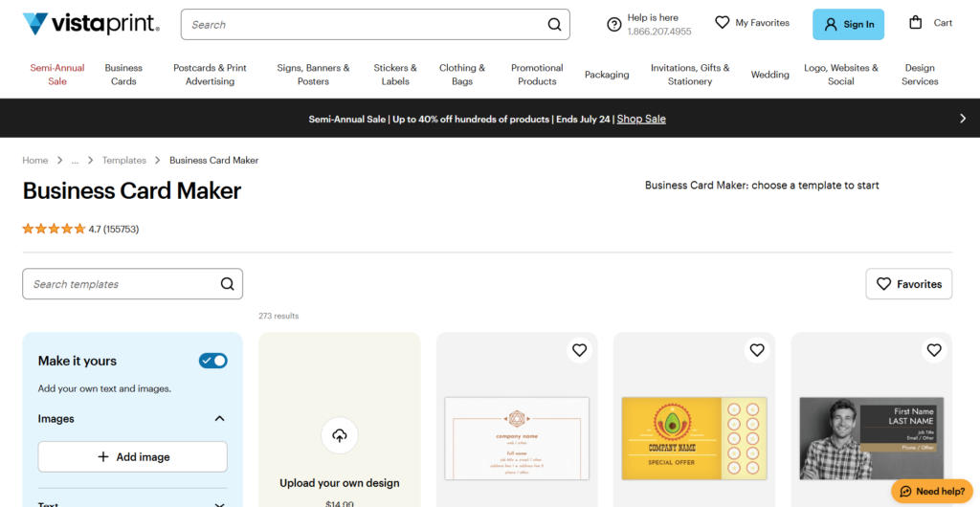
Task: Click the template search magnifier icon
Action: click(228, 284)
